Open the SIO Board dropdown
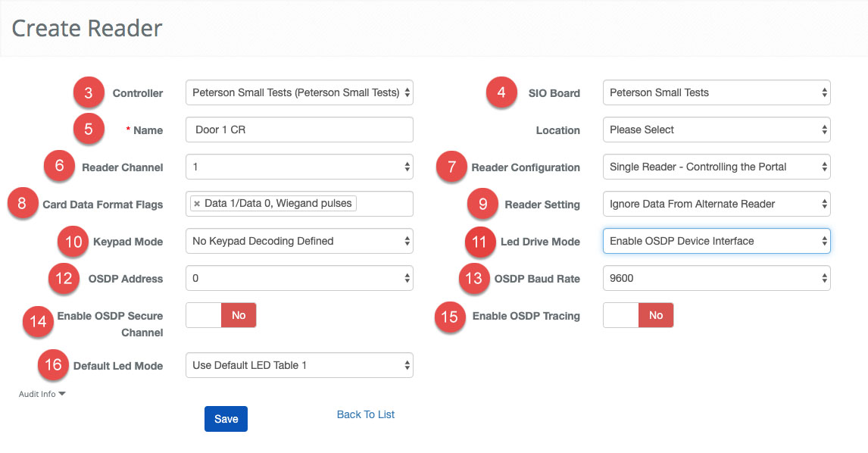This screenshot has height=453, width=868. click(x=717, y=93)
